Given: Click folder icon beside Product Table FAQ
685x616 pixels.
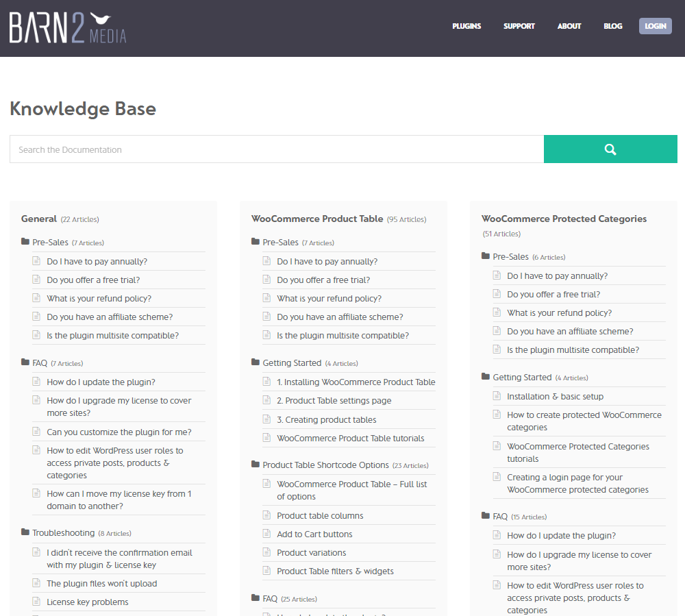Looking at the screenshot, I should pos(255,597).
